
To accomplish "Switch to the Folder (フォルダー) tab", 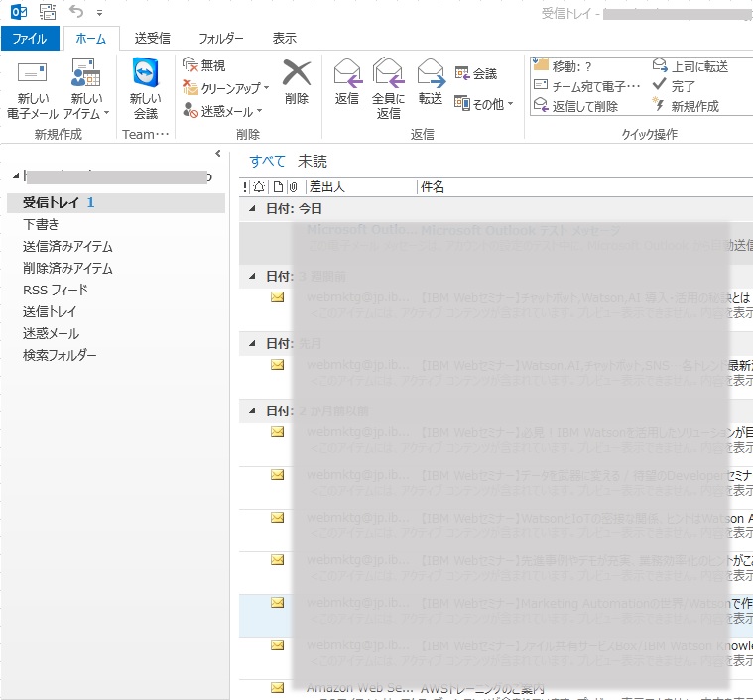I will [x=221, y=38].
